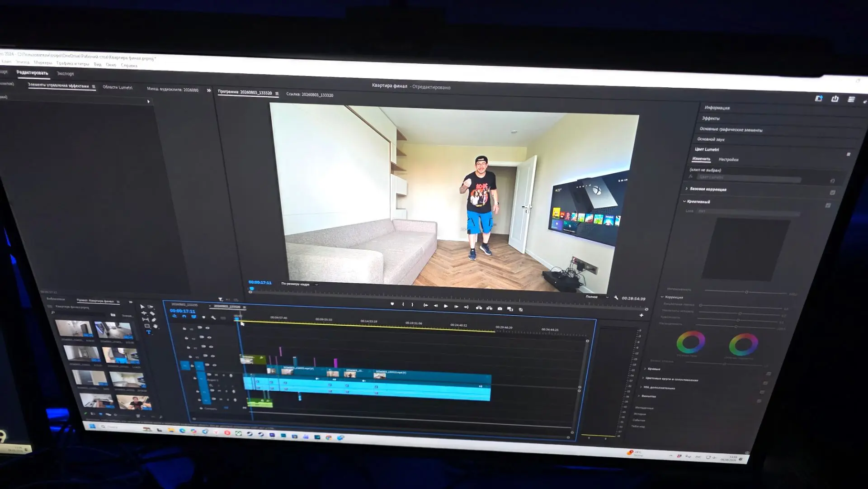The width and height of the screenshot is (868, 489).
Task: Toggle Linked Selection in the timeline
Action: [194, 317]
